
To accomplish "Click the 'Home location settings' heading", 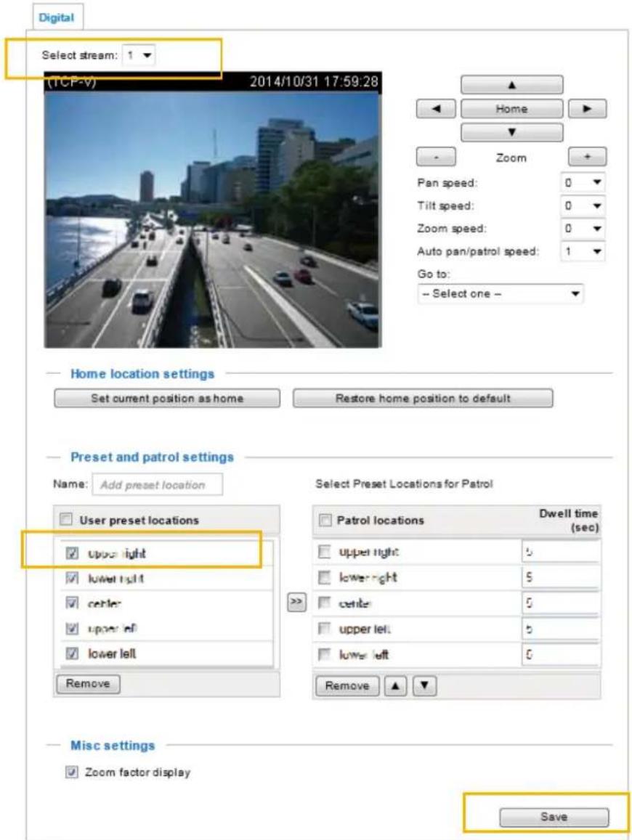I will tap(142, 373).
